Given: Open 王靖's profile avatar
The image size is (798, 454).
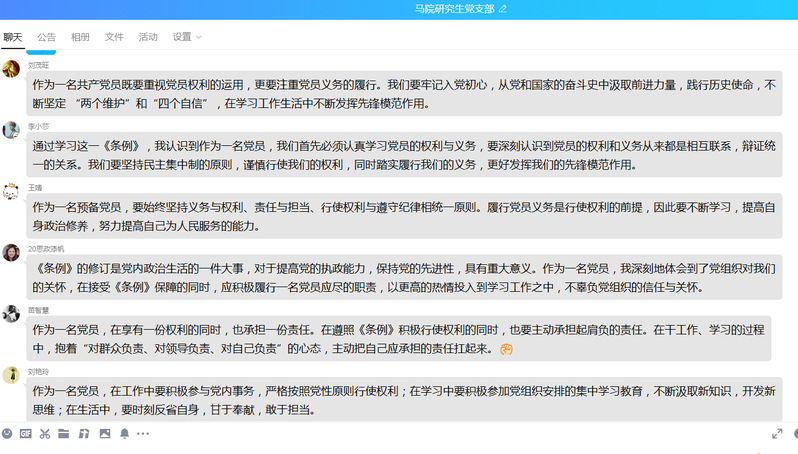Looking at the screenshot, I should point(11,191).
